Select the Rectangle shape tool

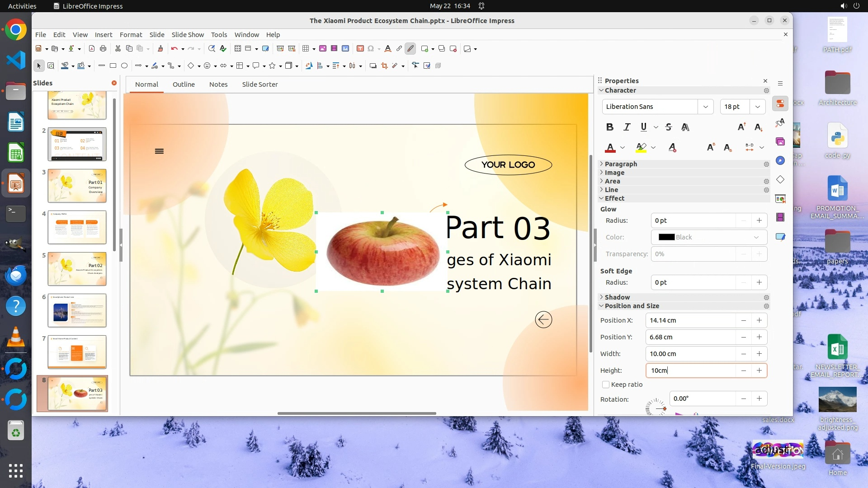click(113, 66)
